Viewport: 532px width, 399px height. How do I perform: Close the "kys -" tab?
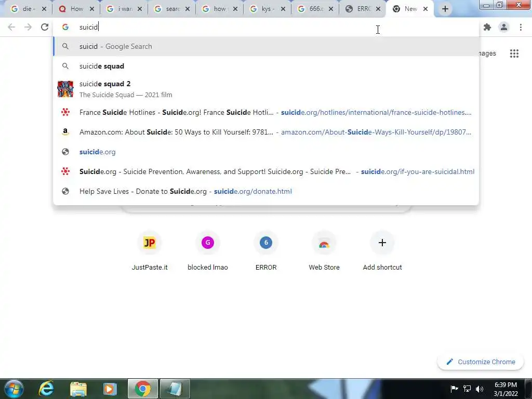[283, 9]
